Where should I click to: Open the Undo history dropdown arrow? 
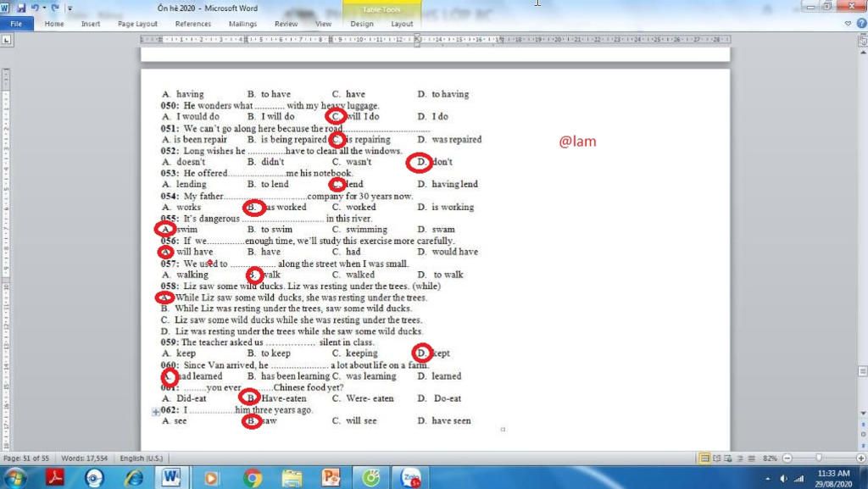[x=44, y=8]
